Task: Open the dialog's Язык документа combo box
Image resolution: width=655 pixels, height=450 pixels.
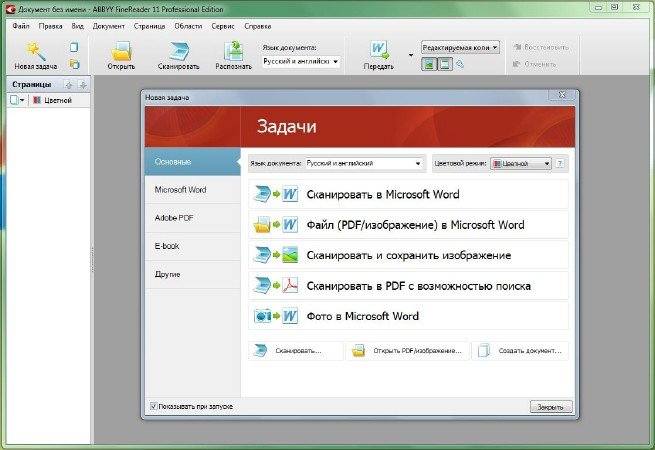Action: coord(364,163)
